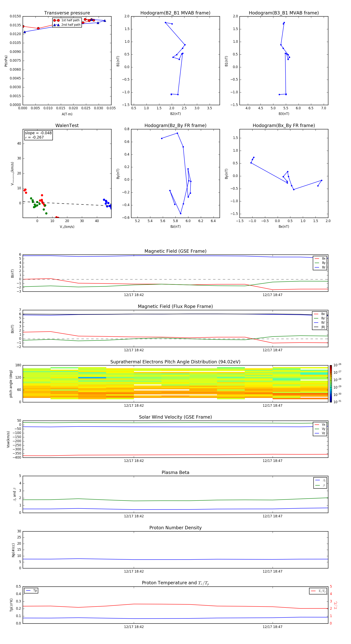Click the 'Bx(nT)' x-axis label
Image resolution: width=351 pixels, height=644 pixels.
pos(284,227)
